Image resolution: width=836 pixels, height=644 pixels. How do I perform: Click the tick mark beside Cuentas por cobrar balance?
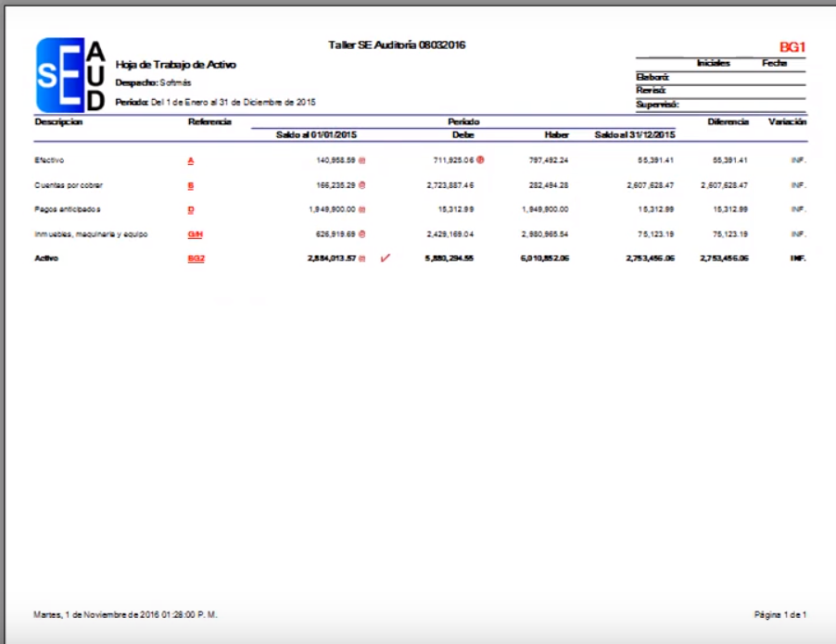point(361,185)
